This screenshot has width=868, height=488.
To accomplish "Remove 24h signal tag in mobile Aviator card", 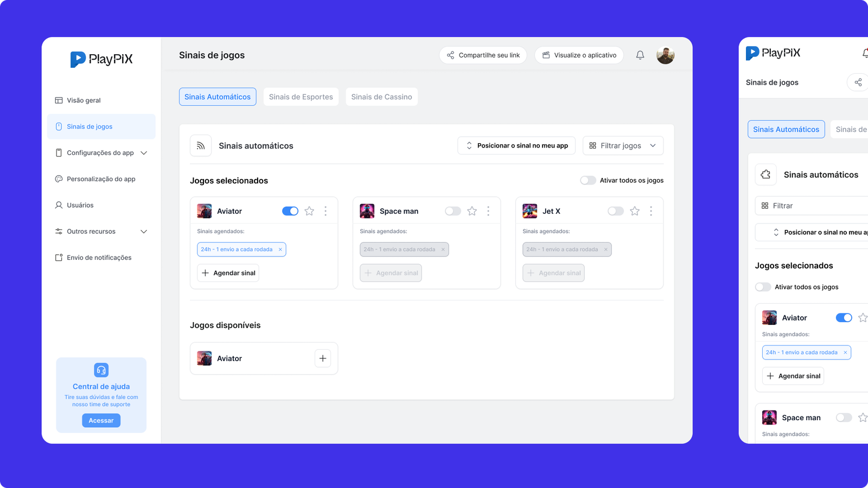I will click(x=845, y=352).
